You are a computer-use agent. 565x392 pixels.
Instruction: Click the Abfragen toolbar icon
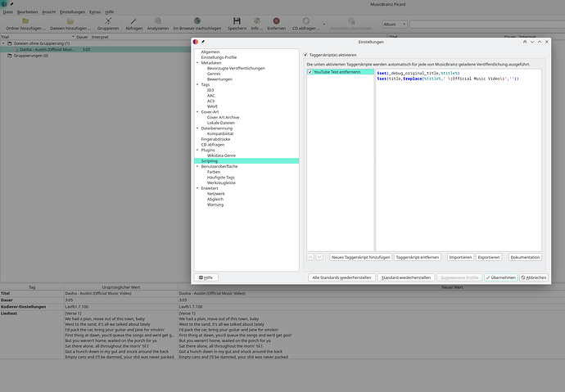133,21
